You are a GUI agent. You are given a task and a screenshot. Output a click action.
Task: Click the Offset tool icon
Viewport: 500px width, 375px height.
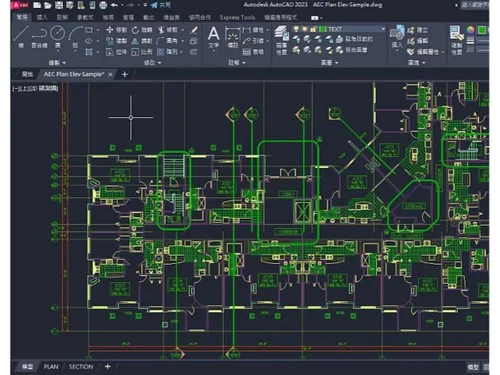click(x=194, y=52)
